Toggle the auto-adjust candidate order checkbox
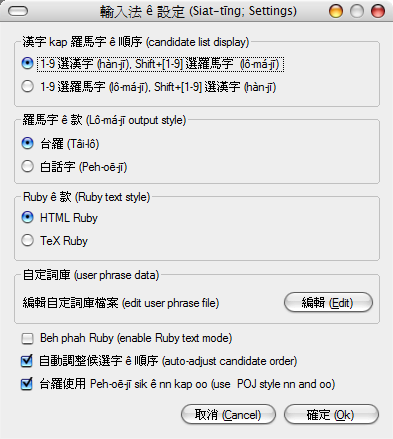Image resolution: width=393 pixels, height=439 pixels. [27, 361]
